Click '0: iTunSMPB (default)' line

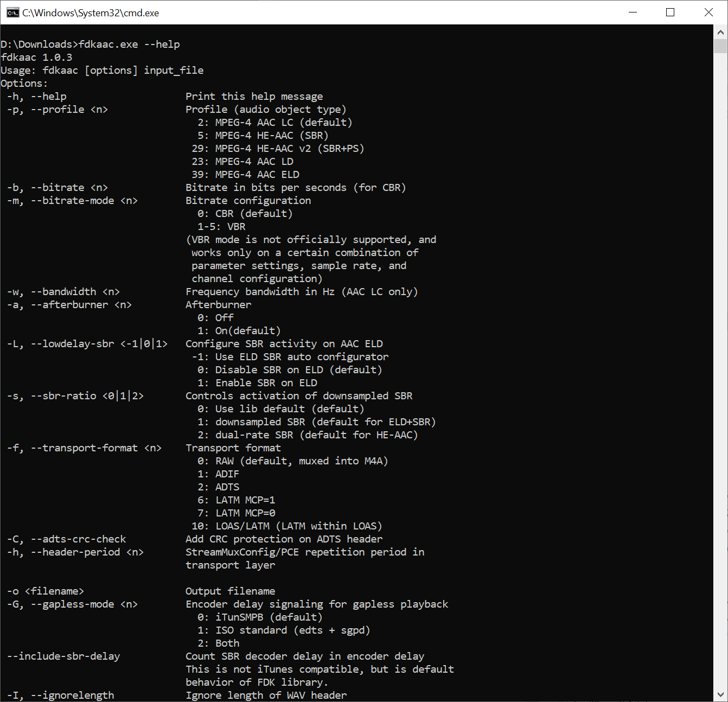coord(260,617)
